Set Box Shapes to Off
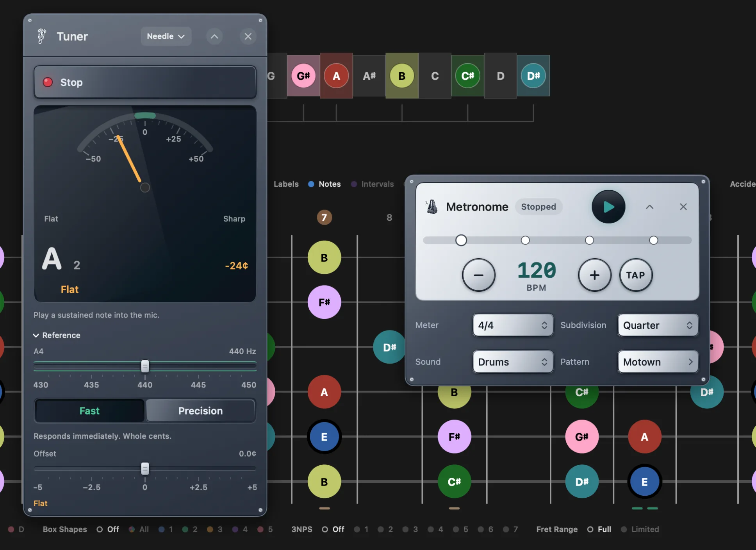The width and height of the screenshot is (756, 550). [x=108, y=529]
